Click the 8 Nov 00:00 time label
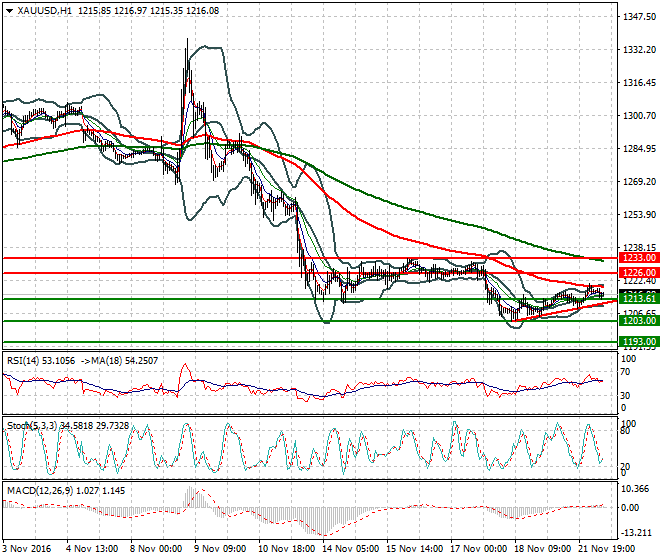Screen dimensions: 660x560 click(x=156, y=549)
